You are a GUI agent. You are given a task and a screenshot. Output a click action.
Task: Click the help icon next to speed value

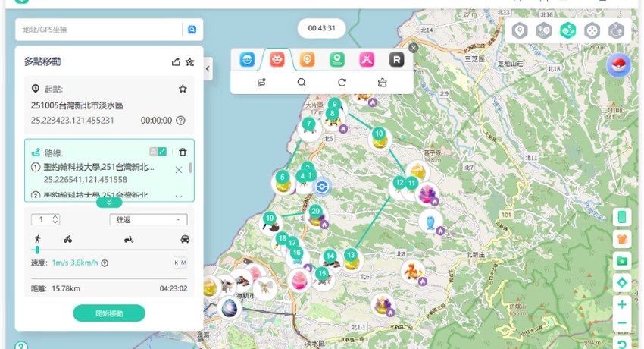tap(105, 263)
